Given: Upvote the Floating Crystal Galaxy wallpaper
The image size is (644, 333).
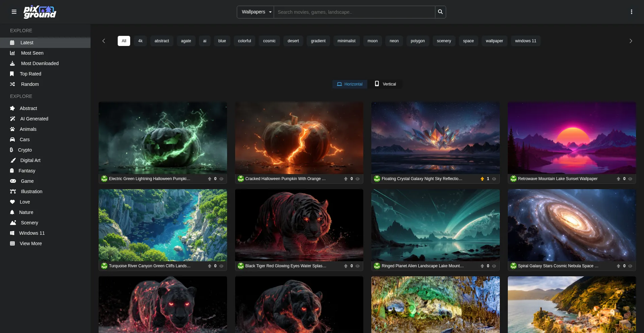Looking at the screenshot, I should tap(482, 179).
